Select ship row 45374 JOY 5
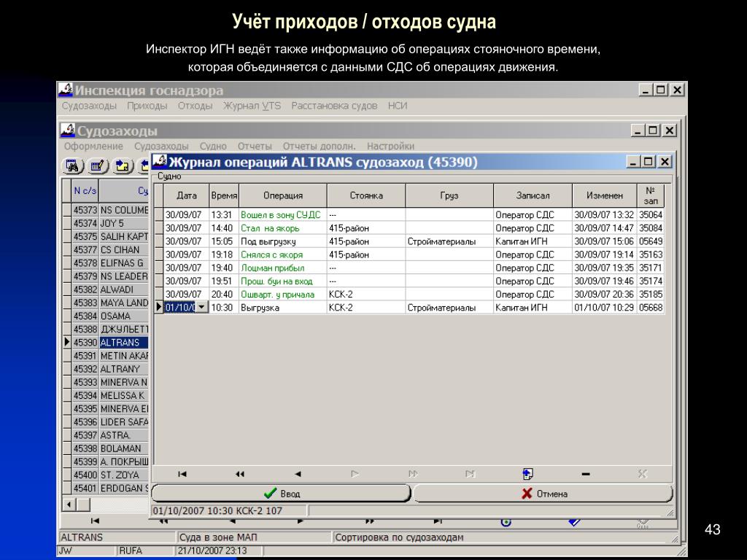Image resolution: width=747 pixels, height=560 pixels. 110,223
